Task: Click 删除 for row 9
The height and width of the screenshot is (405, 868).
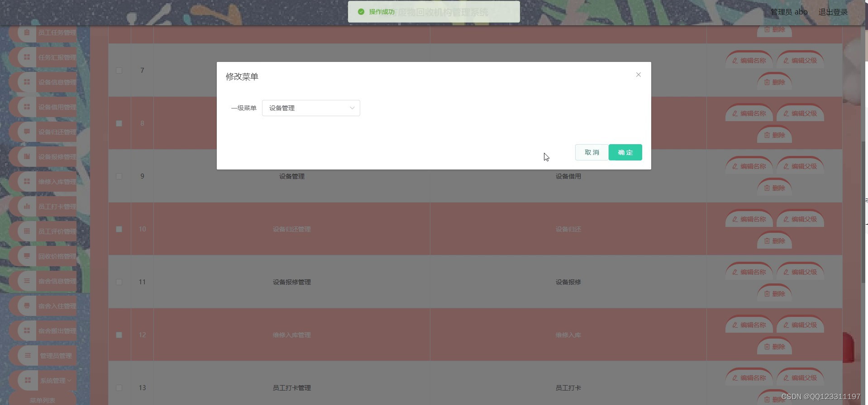Action: pyautogui.click(x=774, y=188)
